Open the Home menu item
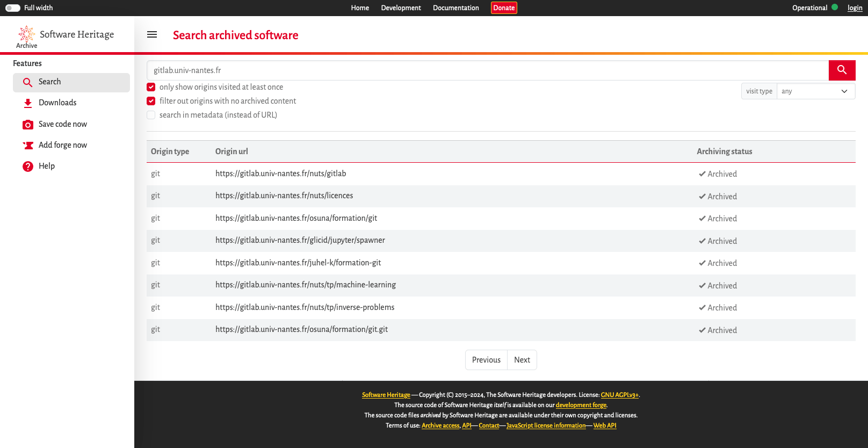 360,8
